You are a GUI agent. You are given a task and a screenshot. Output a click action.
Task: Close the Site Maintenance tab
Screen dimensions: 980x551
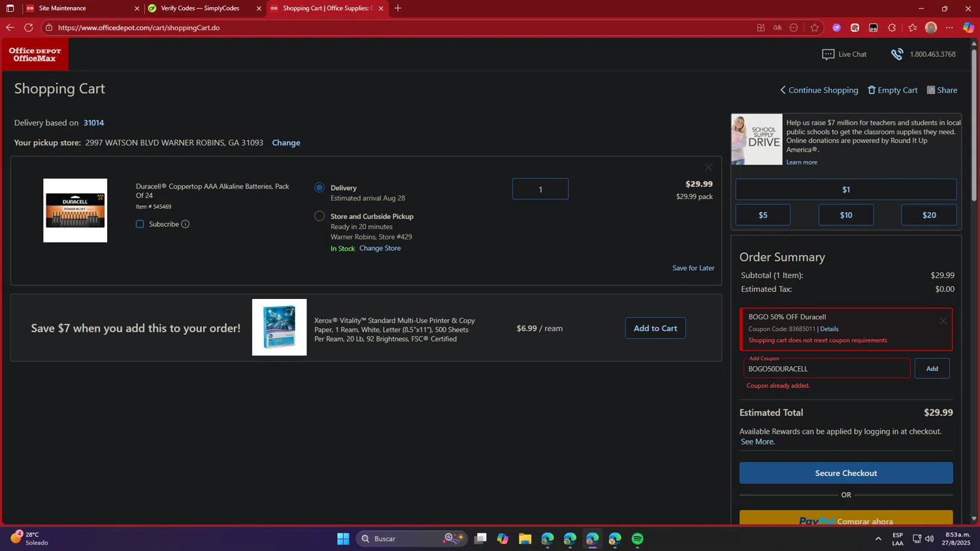(x=137, y=8)
